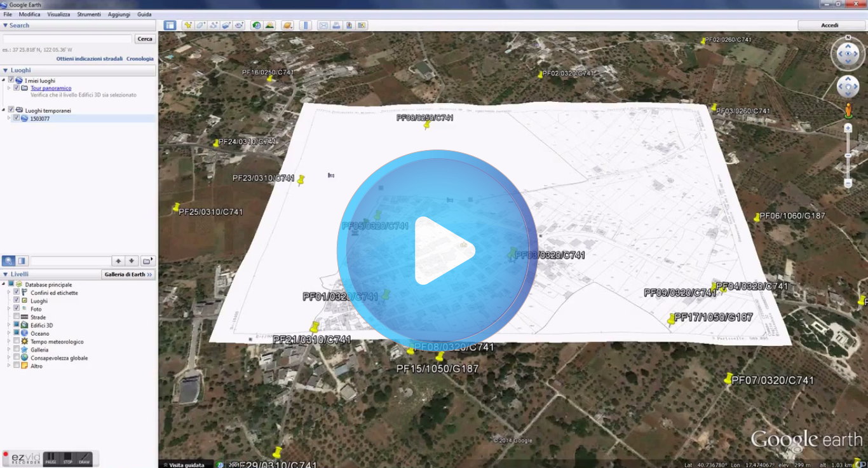Screen dimensions: 868x468
Task: Add a placemark with the yellow pushpin tool
Action: tap(188, 25)
